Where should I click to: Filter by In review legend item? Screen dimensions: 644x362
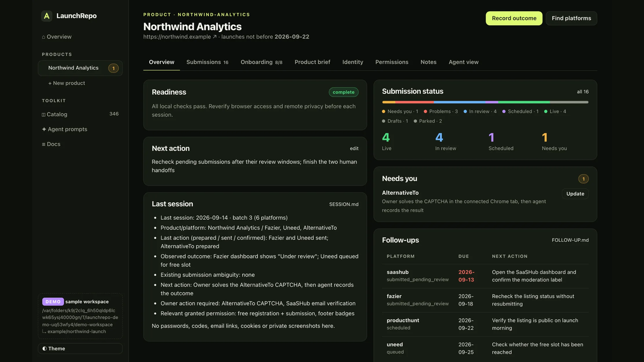[480, 112]
